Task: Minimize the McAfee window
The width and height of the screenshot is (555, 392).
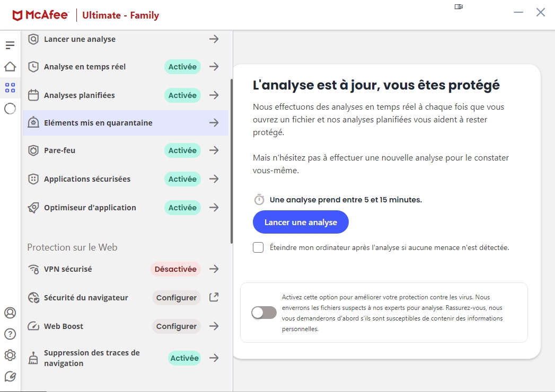Action: [518, 12]
